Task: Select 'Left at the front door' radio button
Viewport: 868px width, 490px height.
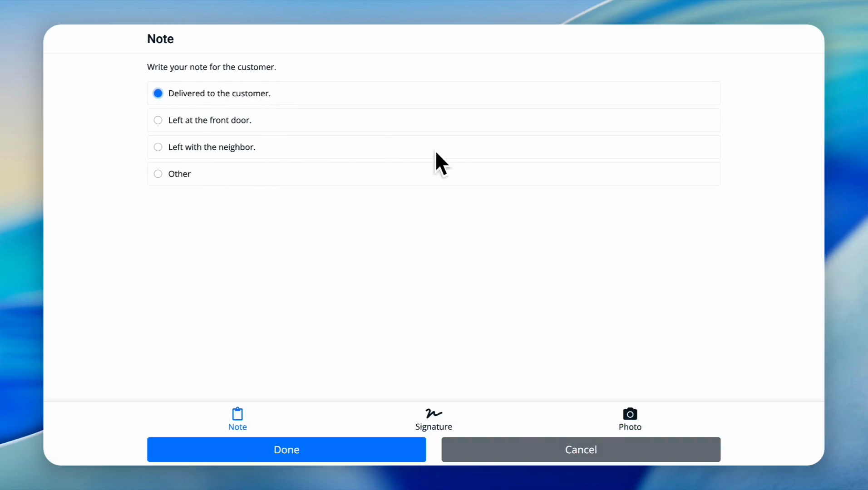Action: [158, 120]
